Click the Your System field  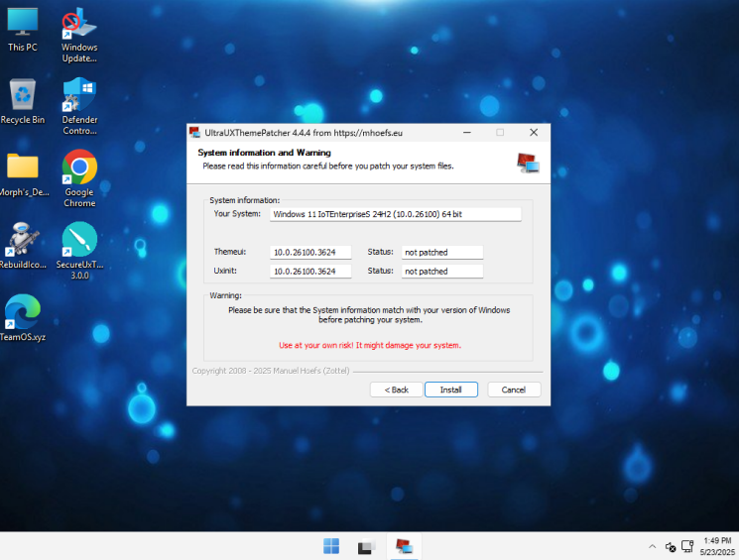[x=396, y=214]
